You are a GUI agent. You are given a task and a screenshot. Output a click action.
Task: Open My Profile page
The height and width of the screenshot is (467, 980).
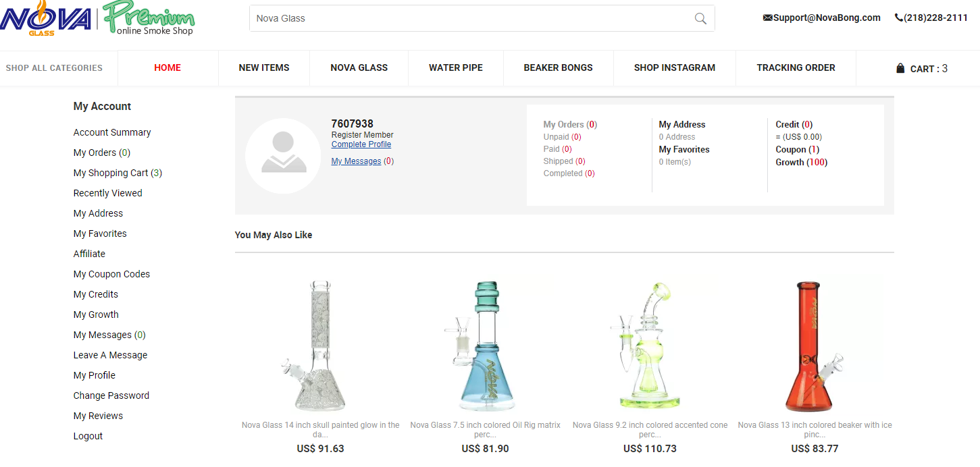tap(95, 375)
